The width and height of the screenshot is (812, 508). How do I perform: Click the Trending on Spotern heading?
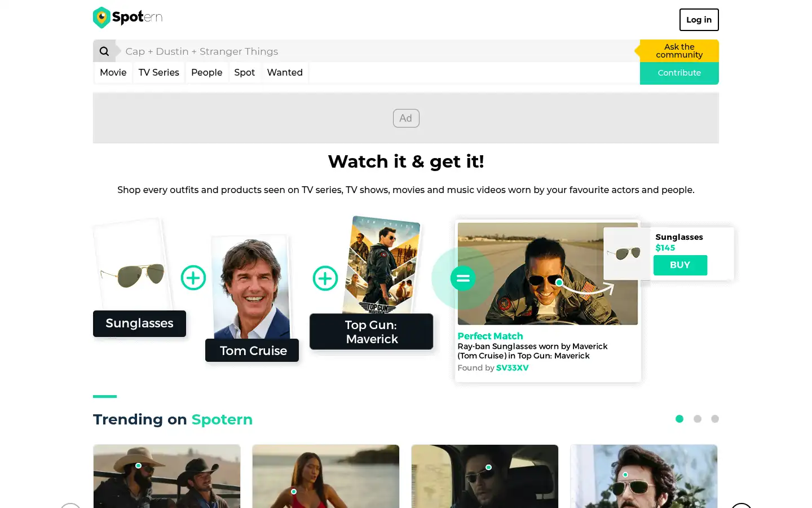pos(173,419)
